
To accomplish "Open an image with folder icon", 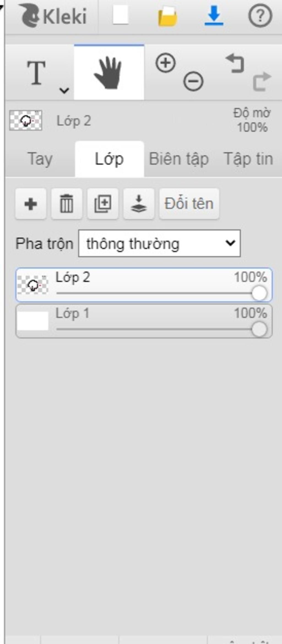I will click(167, 17).
